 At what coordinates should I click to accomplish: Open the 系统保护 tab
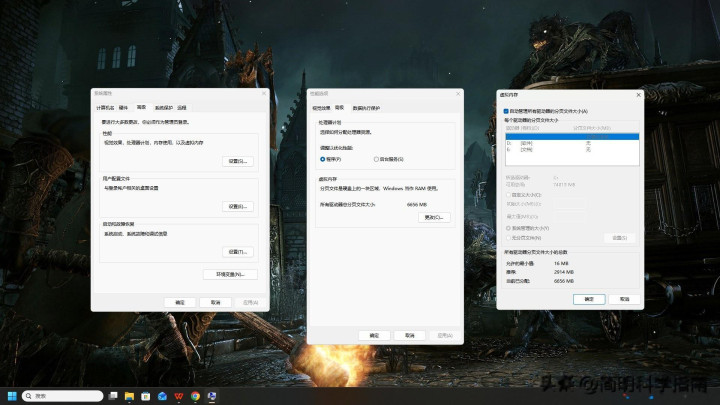pyautogui.click(x=162, y=106)
